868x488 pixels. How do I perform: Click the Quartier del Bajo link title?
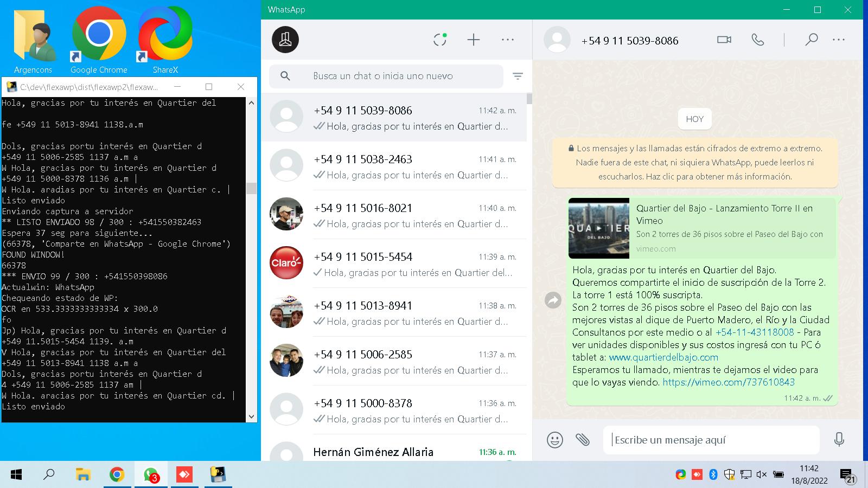[724, 214]
